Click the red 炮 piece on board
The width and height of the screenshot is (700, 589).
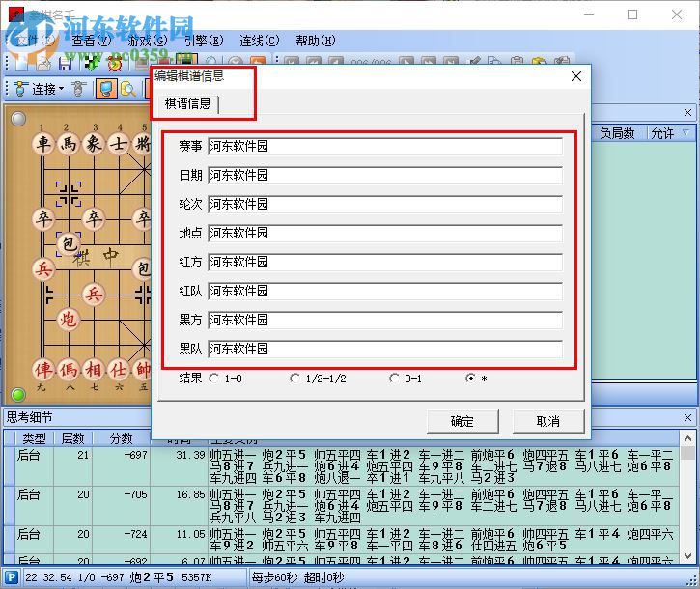(69, 320)
